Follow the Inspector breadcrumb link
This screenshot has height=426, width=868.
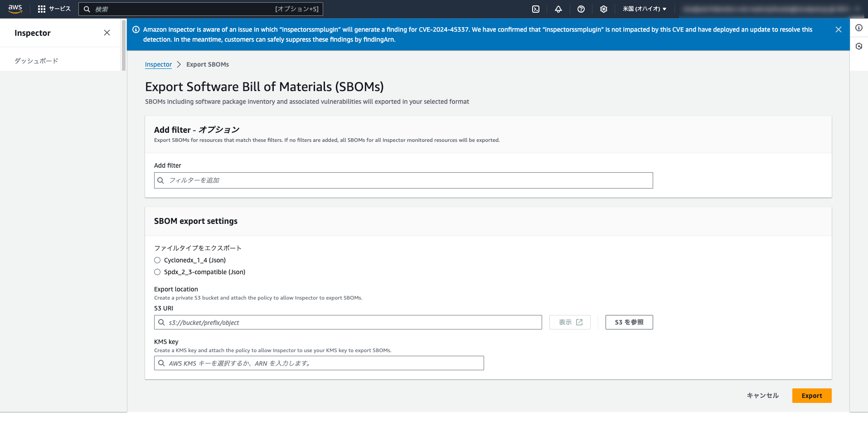[158, 64]
